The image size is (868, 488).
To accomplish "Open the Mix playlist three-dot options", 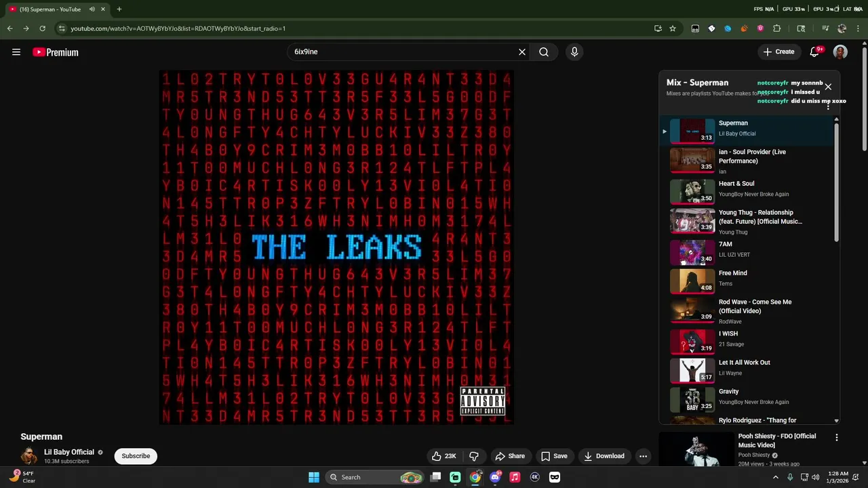I will (828, 106).
